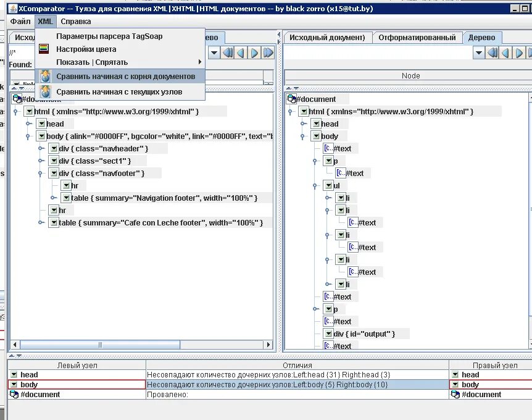Click Отличия column header
Viewport: 532px width, 420px height.
pos(297,365)
